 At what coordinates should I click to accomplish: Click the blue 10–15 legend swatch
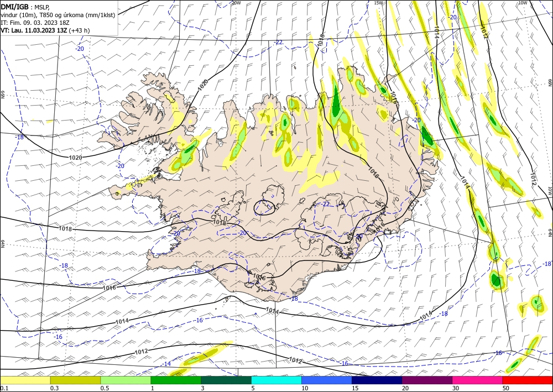[327, 380]
